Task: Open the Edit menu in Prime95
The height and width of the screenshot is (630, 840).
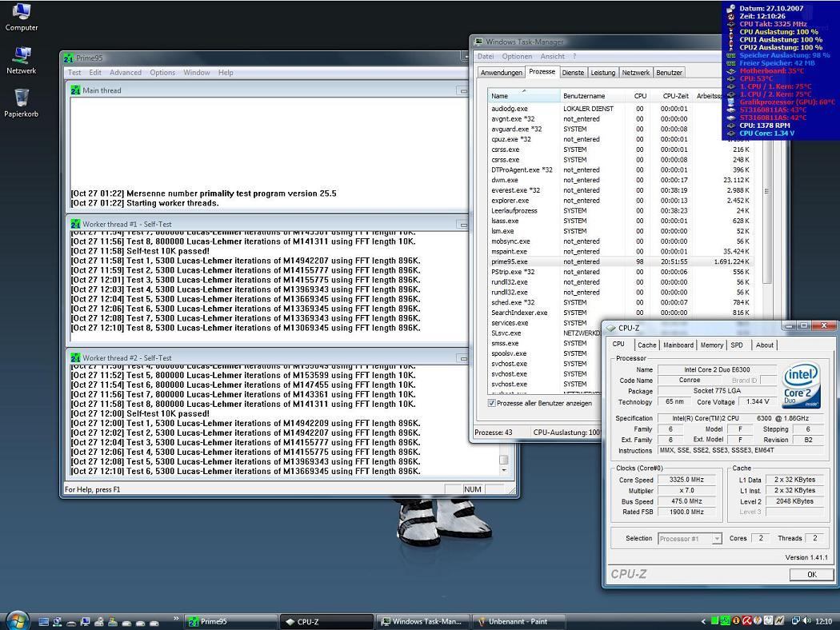Action: click(95, 72)
